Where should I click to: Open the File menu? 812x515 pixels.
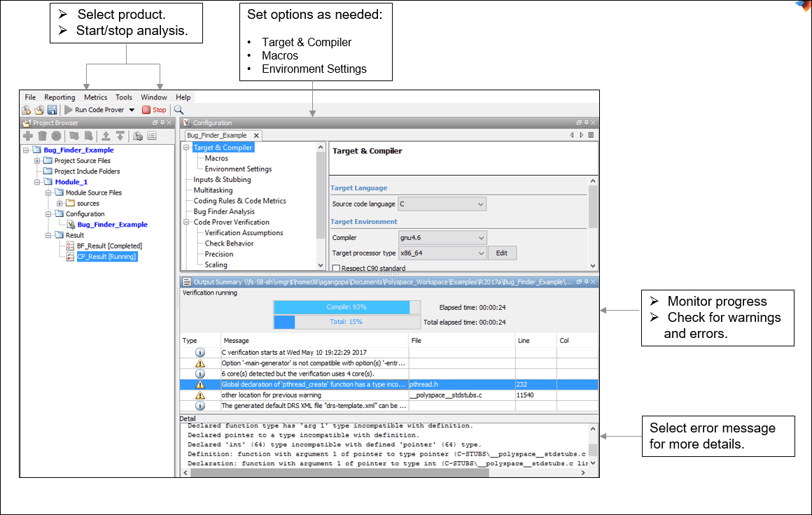(x=30, y=97)
